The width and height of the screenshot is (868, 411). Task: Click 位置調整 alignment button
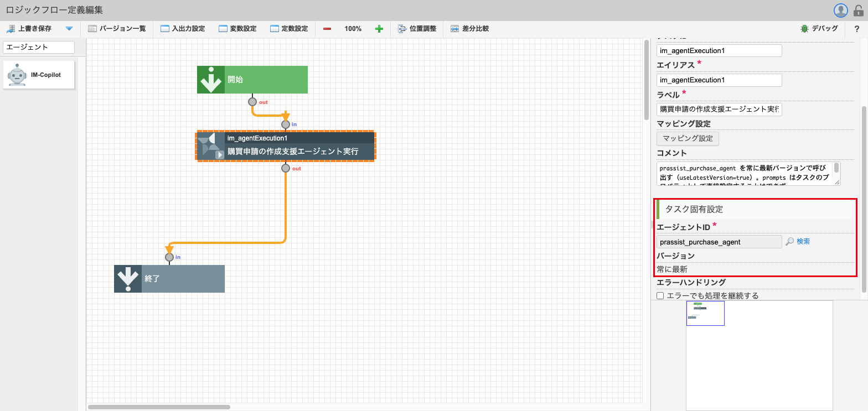pyautogui.click(x=417, y=29)
